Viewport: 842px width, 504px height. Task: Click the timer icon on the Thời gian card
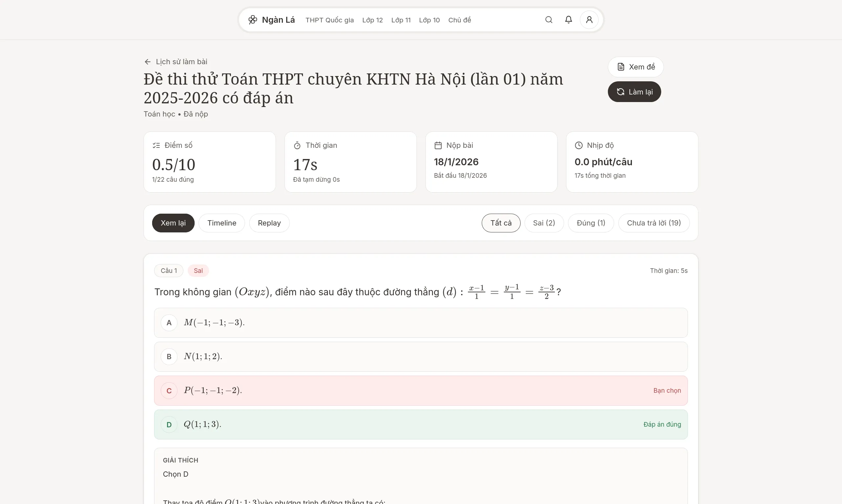(x=297, y=145)
